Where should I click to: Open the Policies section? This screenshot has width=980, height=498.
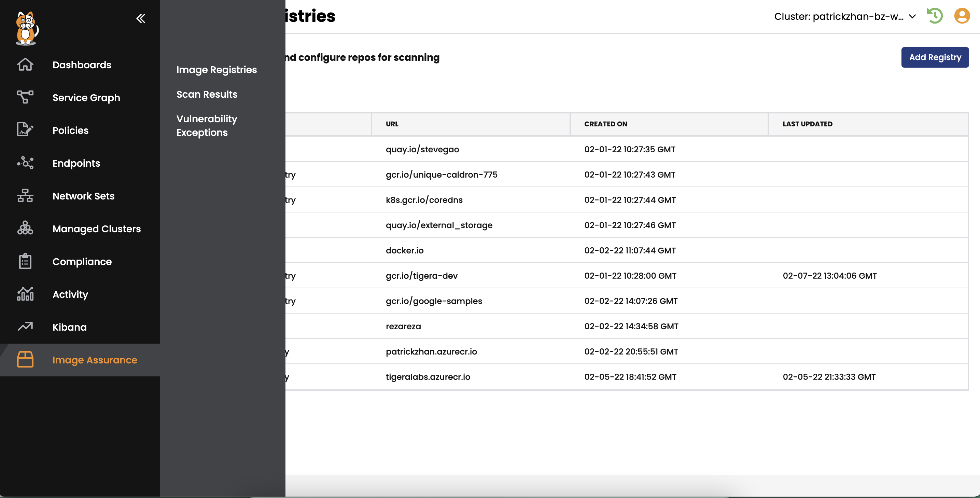click(x=70, y=130)
